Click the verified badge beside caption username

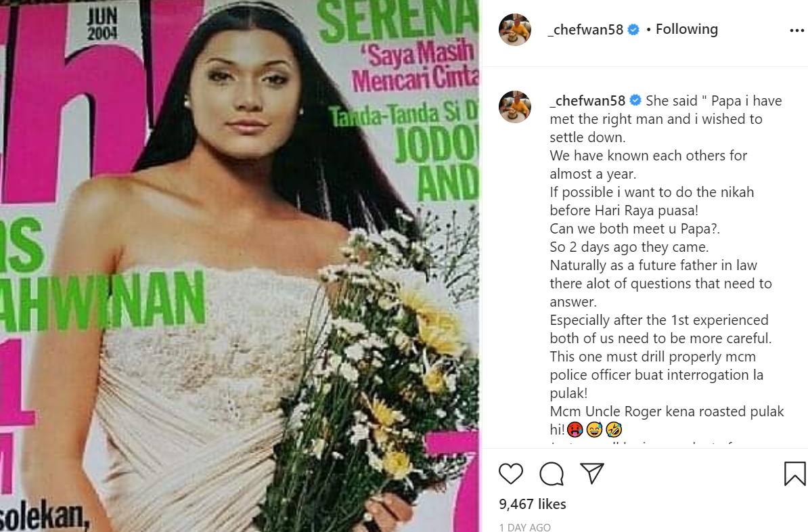[635, 101]
